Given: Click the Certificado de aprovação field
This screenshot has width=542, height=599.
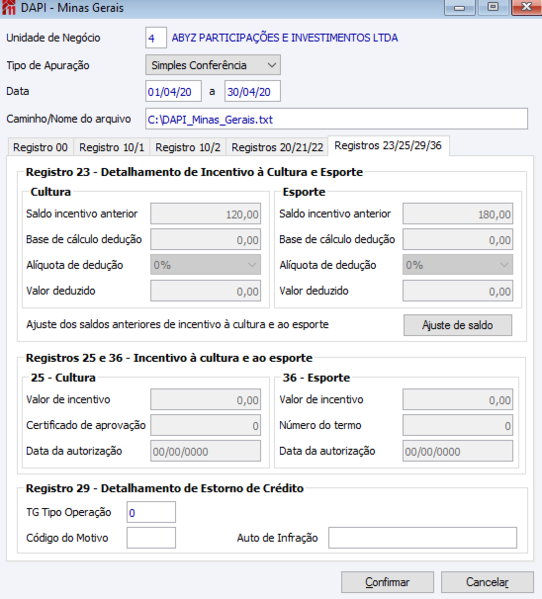Looking at the screenshot, I should [205, 425].
